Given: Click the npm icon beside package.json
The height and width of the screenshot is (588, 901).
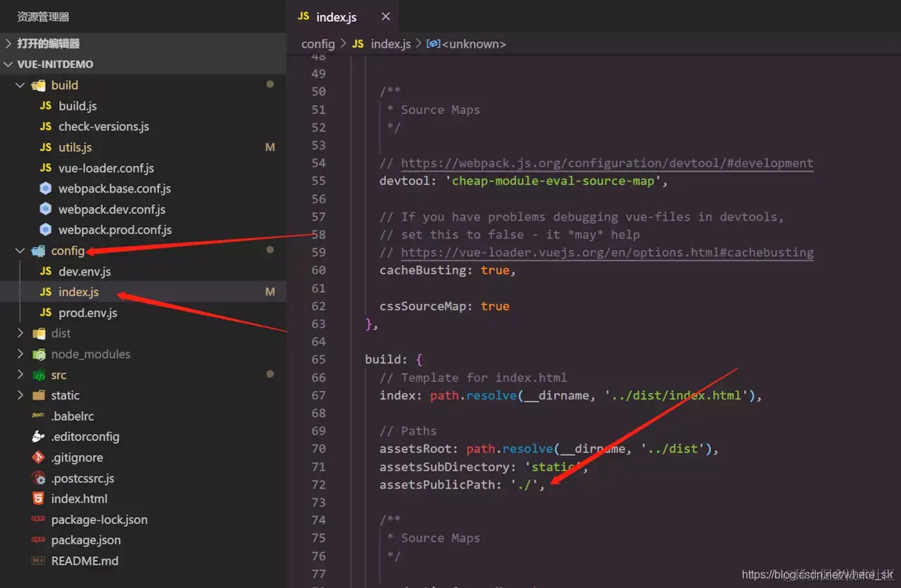Looking at the screenshot, I should 39,540.
